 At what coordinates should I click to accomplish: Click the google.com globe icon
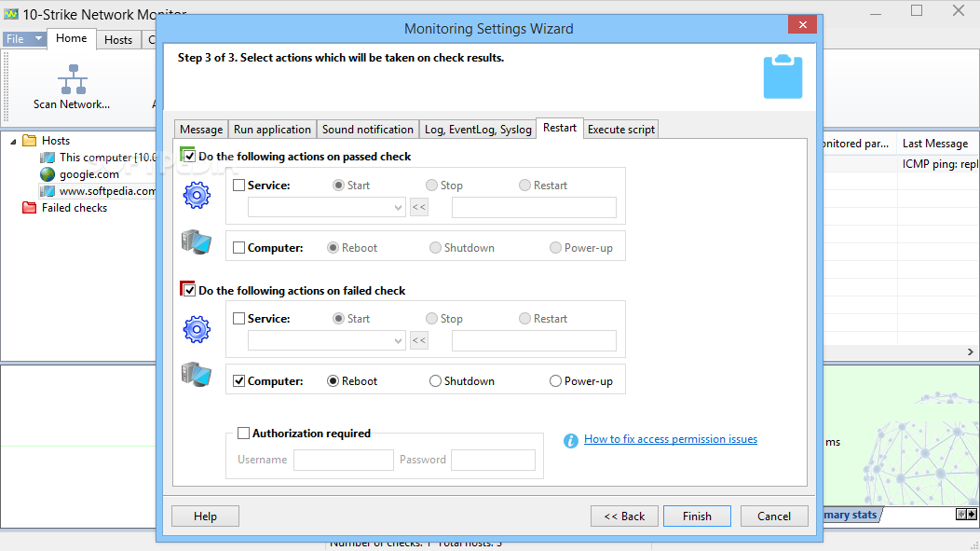tap(48, 173)
